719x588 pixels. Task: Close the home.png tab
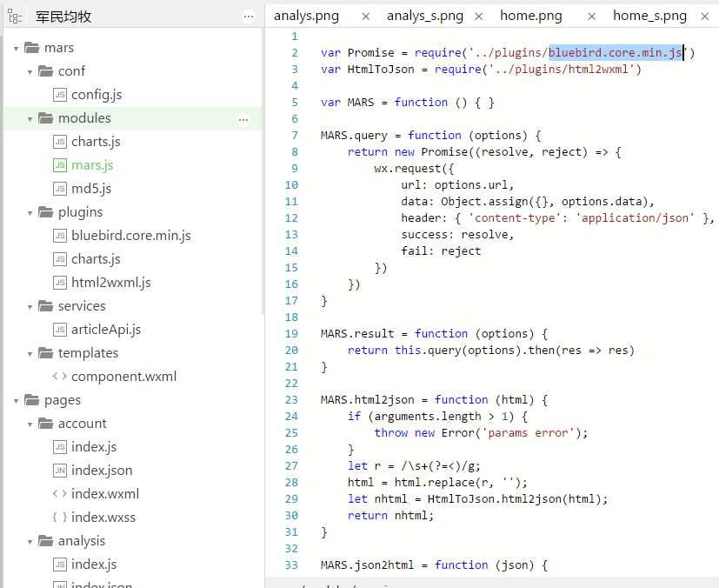(591, 17)
